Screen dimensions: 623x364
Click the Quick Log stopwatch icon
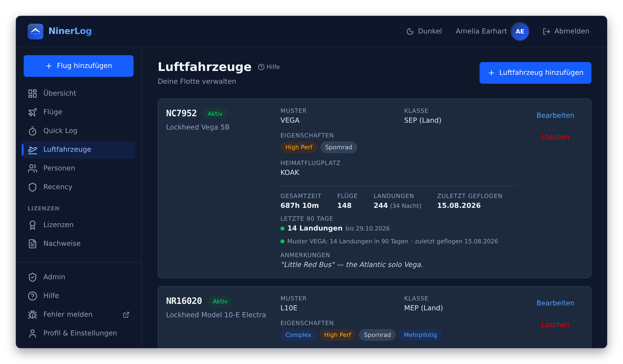coord(32,131)
